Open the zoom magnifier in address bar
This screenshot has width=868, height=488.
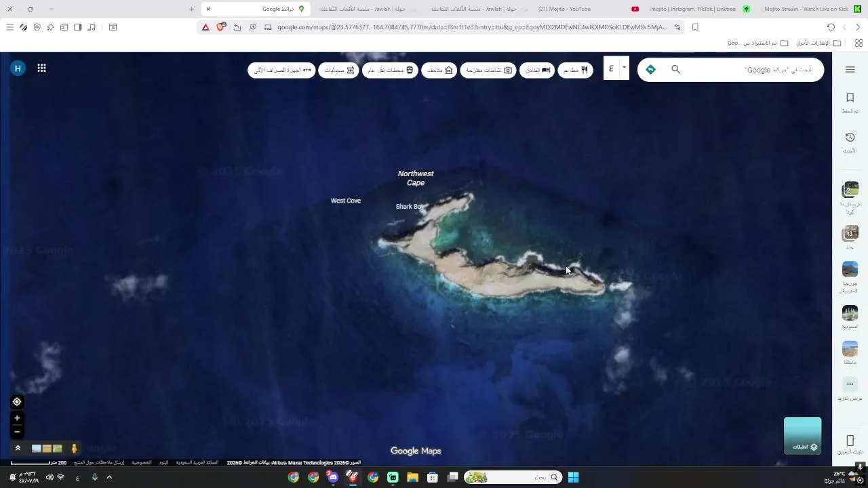[252, 27]
